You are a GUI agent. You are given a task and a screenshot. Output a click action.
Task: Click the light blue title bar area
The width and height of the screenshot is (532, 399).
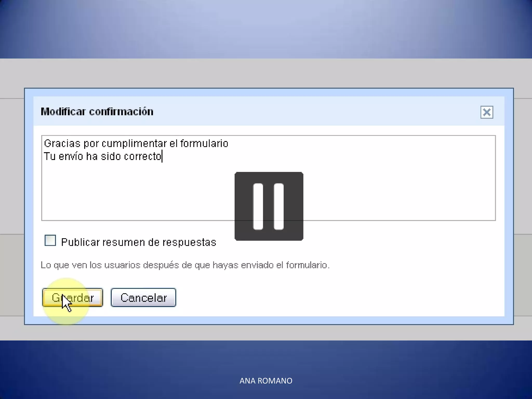(312, 112)
